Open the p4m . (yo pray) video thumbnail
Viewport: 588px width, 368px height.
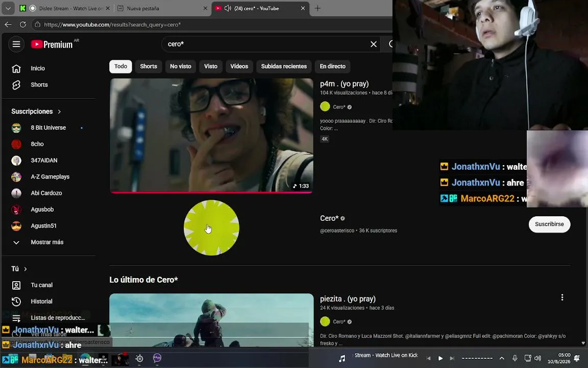click(x=211, y=135)
